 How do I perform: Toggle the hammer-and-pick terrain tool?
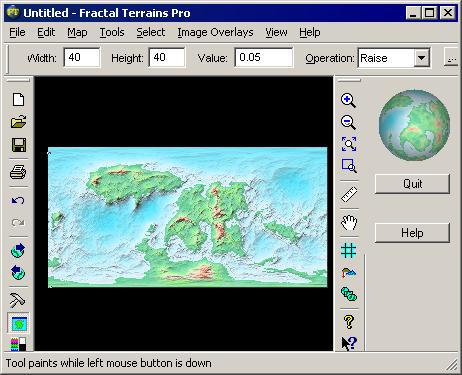click(18, 300)
